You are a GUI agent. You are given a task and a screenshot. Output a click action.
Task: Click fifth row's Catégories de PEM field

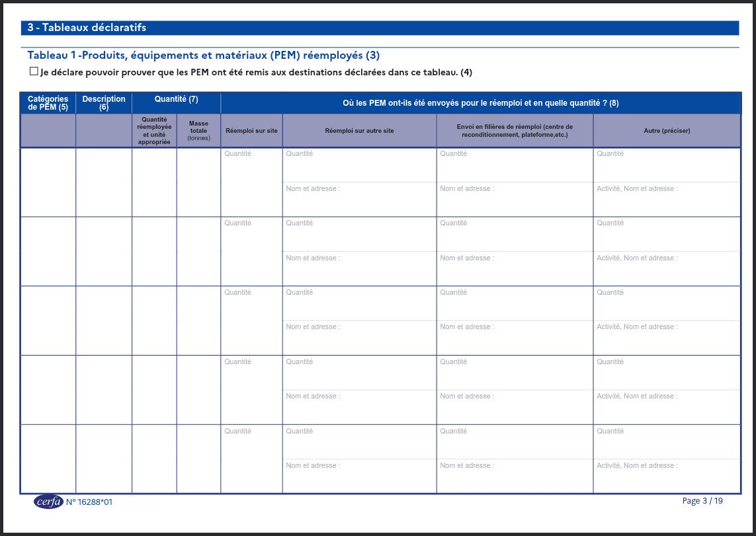48,459
